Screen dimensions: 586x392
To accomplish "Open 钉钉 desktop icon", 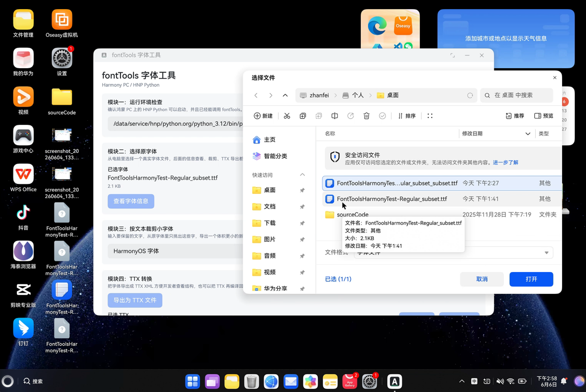I will coord(23,332).
